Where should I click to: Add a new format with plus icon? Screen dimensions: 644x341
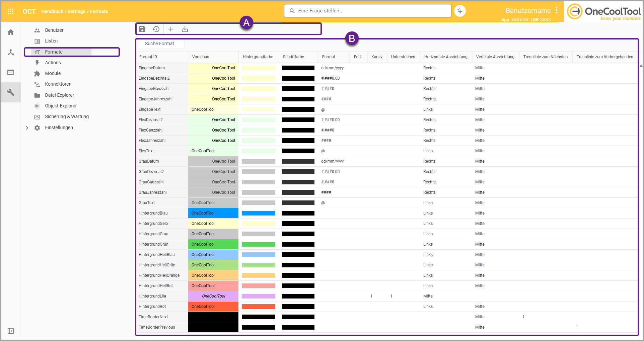[171, 29]
